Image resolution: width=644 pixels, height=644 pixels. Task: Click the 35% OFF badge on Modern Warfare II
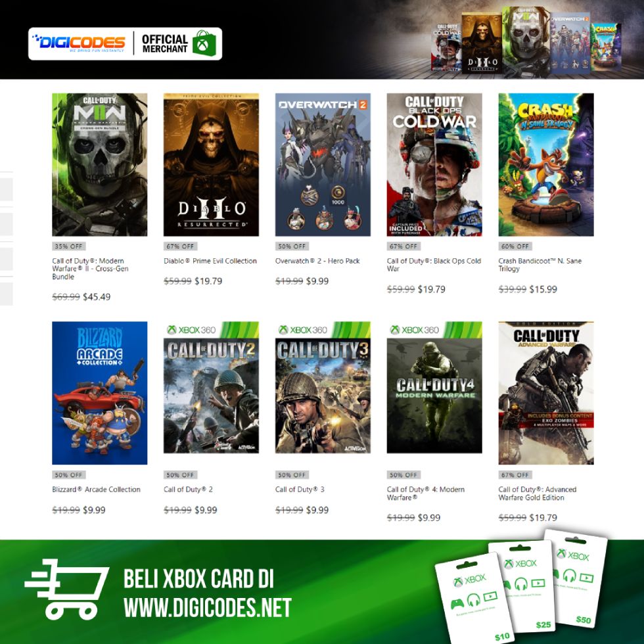tap(69, 246)
